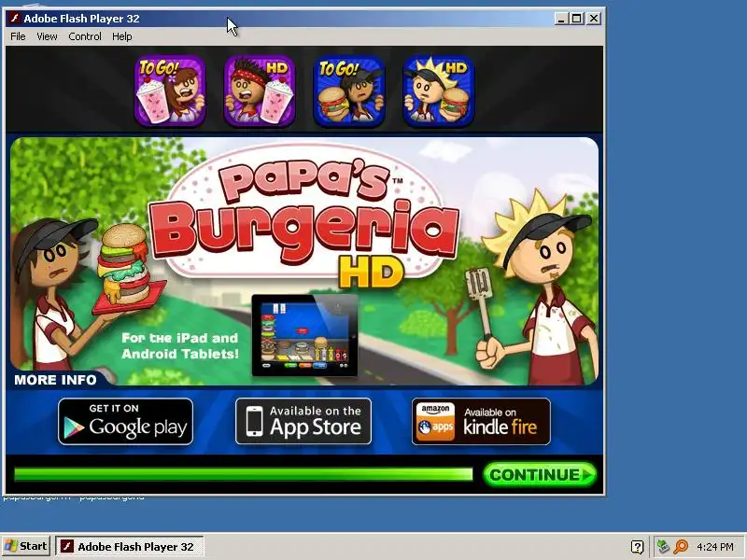Click the Google Play store badge
Viewport: 747px width, 560px height.
click(x=126, y=422)
